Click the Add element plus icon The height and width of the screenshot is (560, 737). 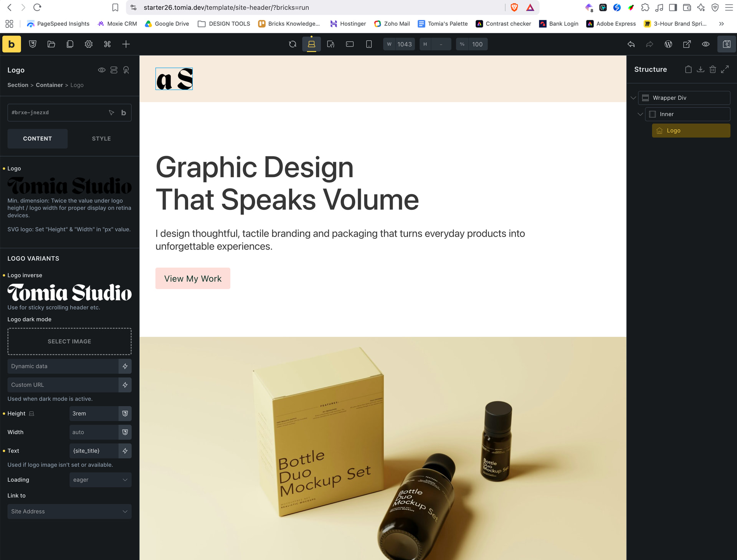coord(126,44)
